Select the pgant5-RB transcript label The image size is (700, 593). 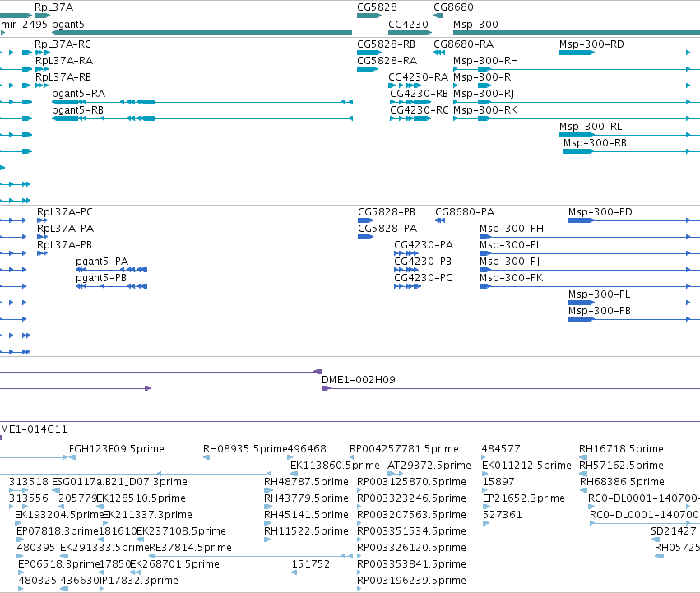[77, 110]
